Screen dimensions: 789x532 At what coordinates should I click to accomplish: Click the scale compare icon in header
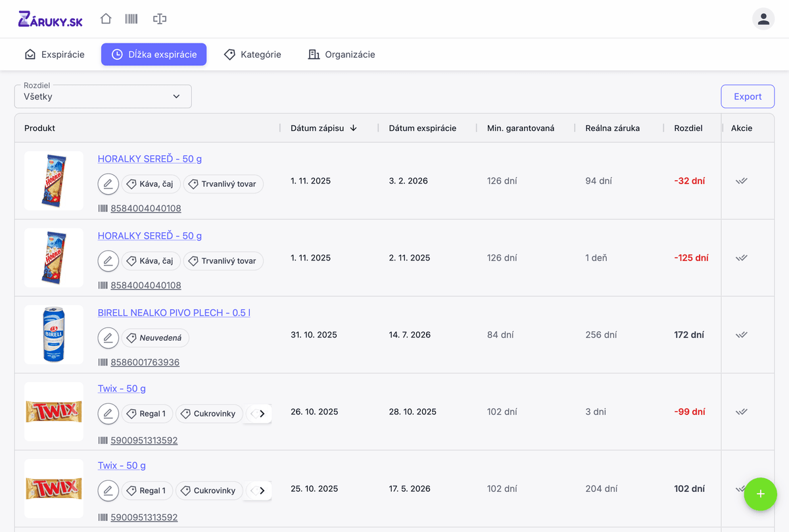tap(159, 19)
